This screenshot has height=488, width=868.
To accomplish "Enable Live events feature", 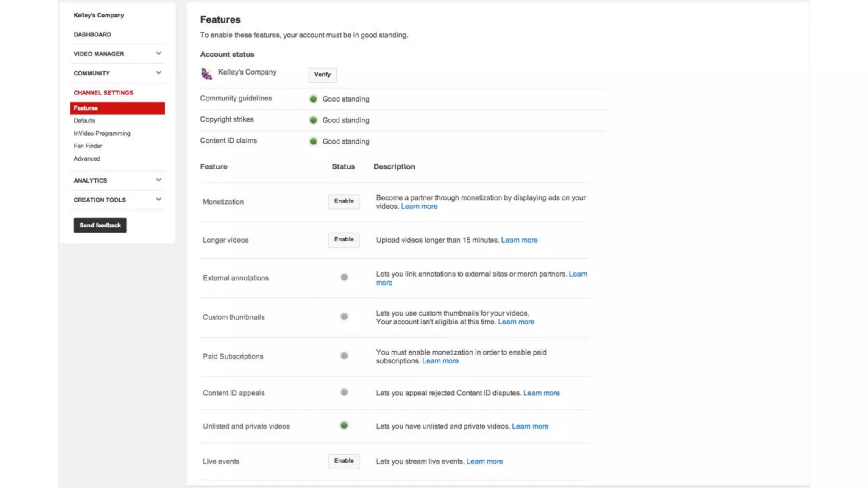I will click(344, 461).
